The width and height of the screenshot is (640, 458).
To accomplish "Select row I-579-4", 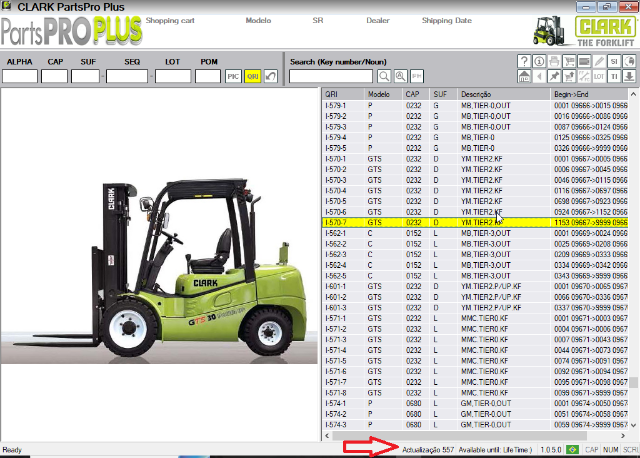I will 475,137.
